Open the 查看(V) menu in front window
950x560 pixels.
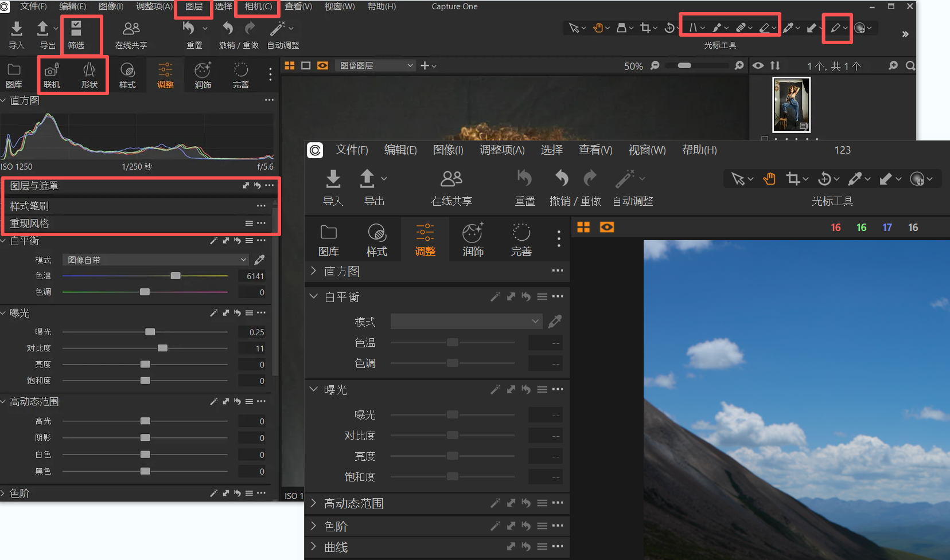click(595, 150)
